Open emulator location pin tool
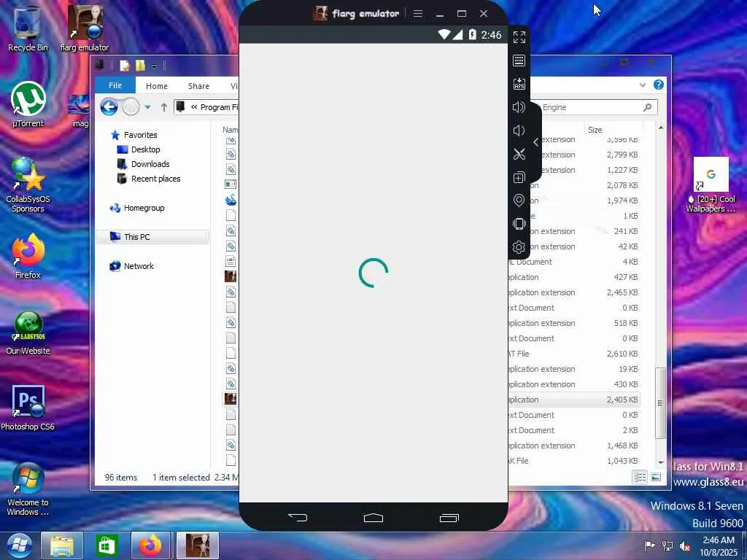 click(x=519, y=201)
